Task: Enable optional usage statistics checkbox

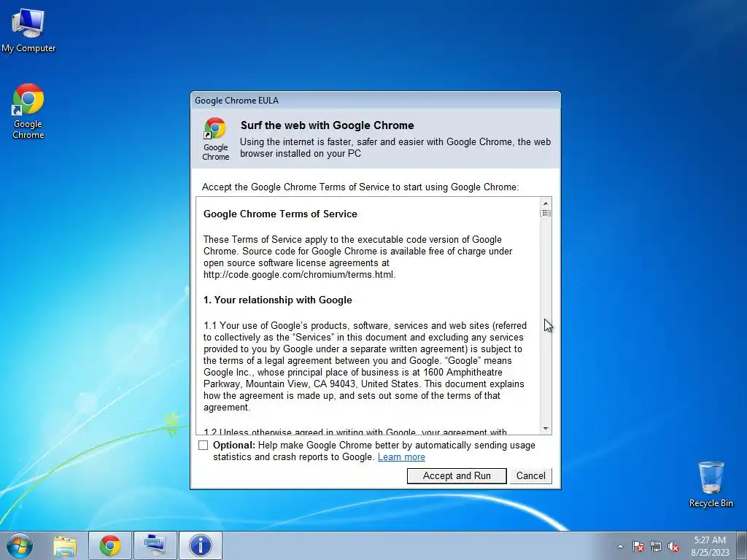Action: 204,446
